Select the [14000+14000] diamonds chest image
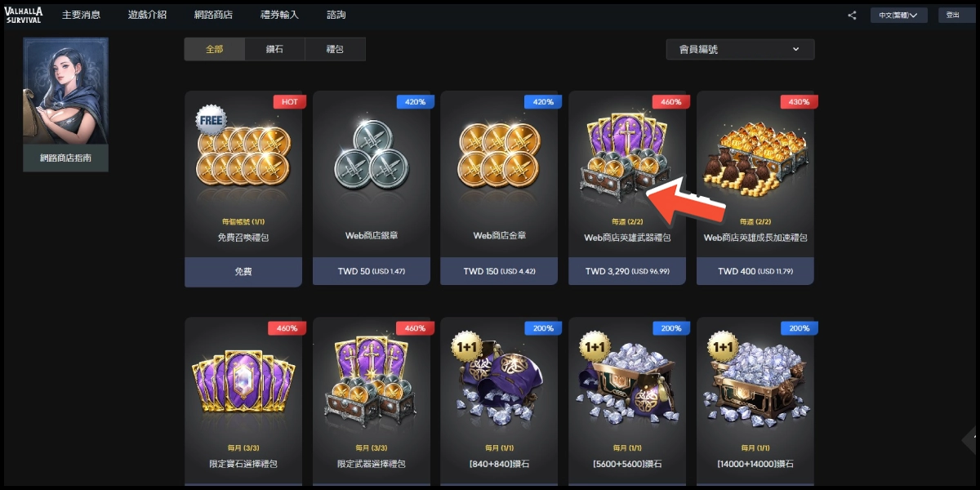 tap(755, 382)
